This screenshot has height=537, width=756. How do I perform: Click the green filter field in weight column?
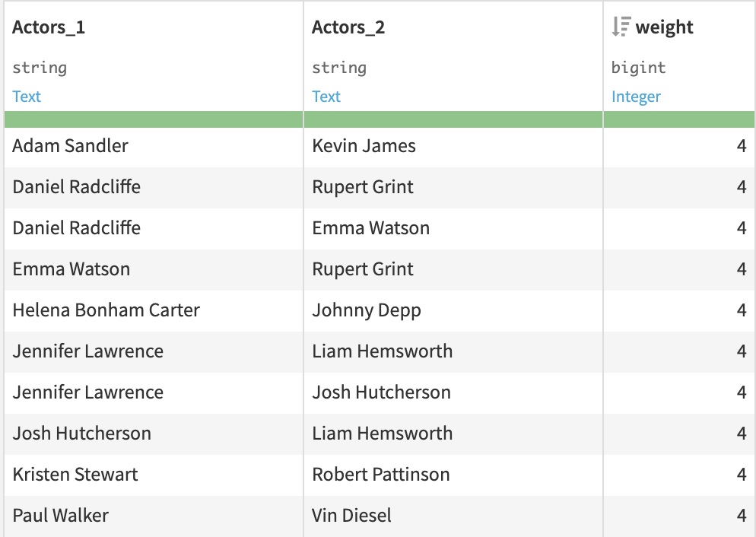pyautogui.click(x=677, y=119)
